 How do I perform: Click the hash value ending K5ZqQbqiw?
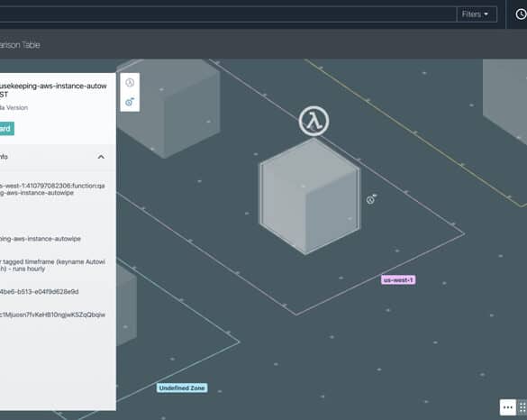[52, 315]
